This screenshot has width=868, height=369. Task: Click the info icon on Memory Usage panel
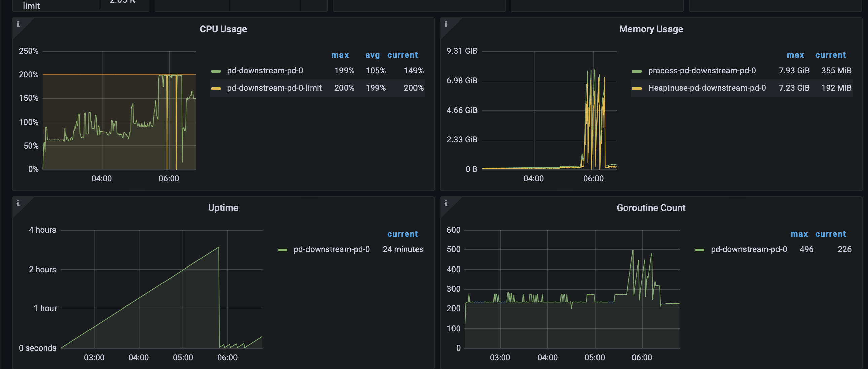(x=446, y=24)
